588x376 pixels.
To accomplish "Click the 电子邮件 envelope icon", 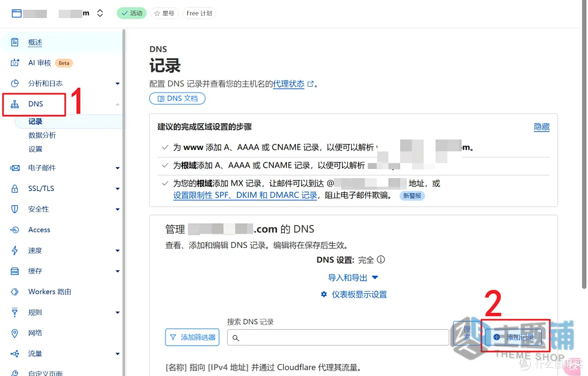I will pyautogui.click(x=15, y=168).
